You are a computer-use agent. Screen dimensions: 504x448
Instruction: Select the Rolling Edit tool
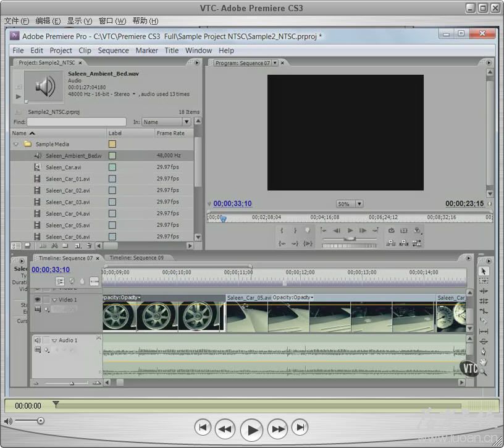(x=483, y=301)
